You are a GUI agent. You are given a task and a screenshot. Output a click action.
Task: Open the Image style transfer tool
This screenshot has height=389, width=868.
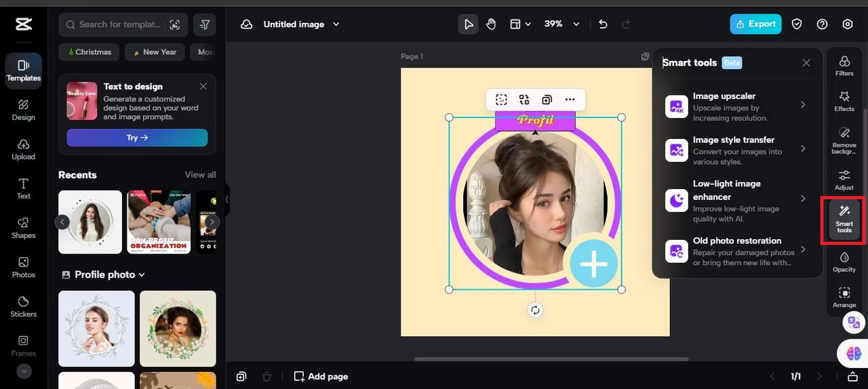pyautogui.click(x=737, y=150)
